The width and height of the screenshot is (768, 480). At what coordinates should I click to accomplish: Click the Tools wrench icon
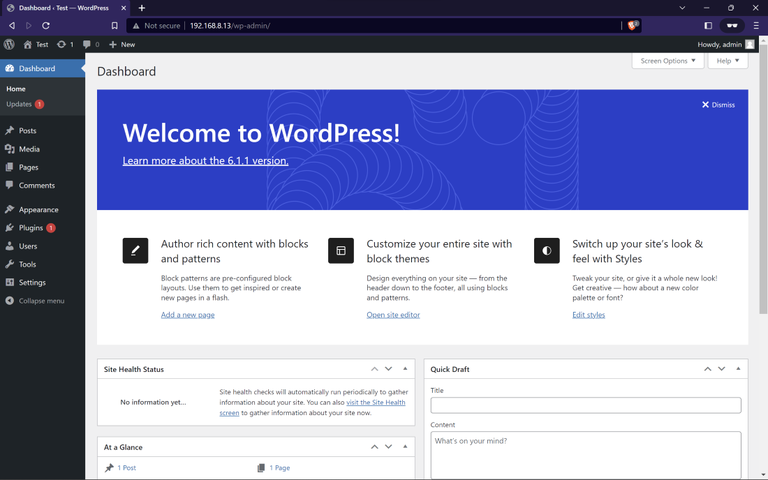[9, 264]
